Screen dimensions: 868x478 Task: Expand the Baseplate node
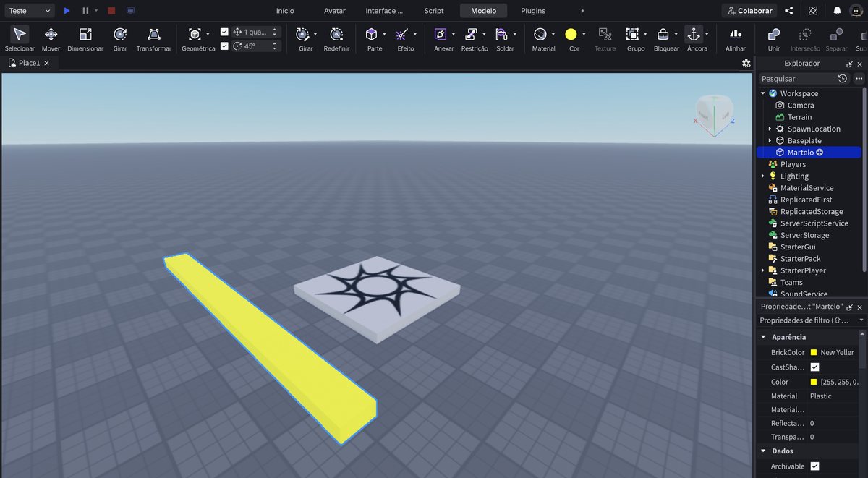[x=770, y=140]
